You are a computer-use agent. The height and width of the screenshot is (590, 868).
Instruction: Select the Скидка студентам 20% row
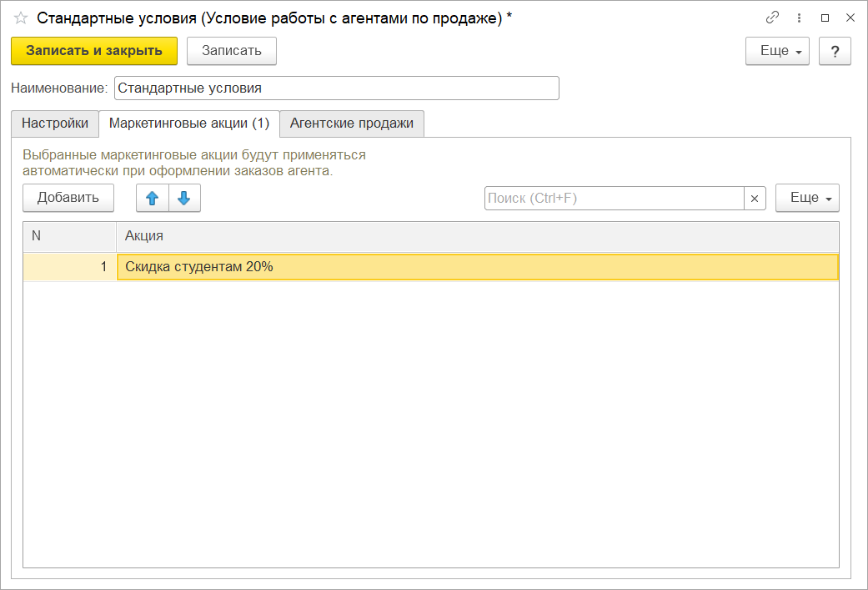(478, 267)
